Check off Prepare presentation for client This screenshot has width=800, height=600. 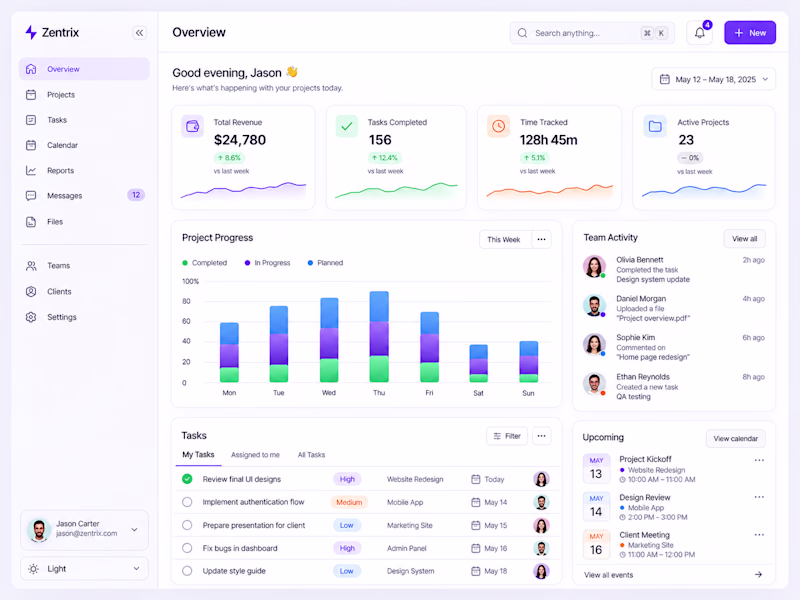(x=187, y=525)
